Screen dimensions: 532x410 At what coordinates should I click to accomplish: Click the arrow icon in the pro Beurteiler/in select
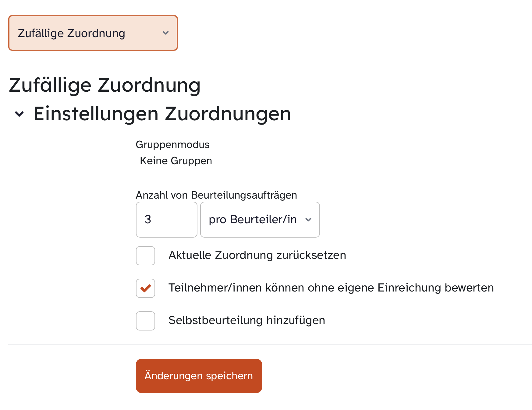(x=308, y=219)
